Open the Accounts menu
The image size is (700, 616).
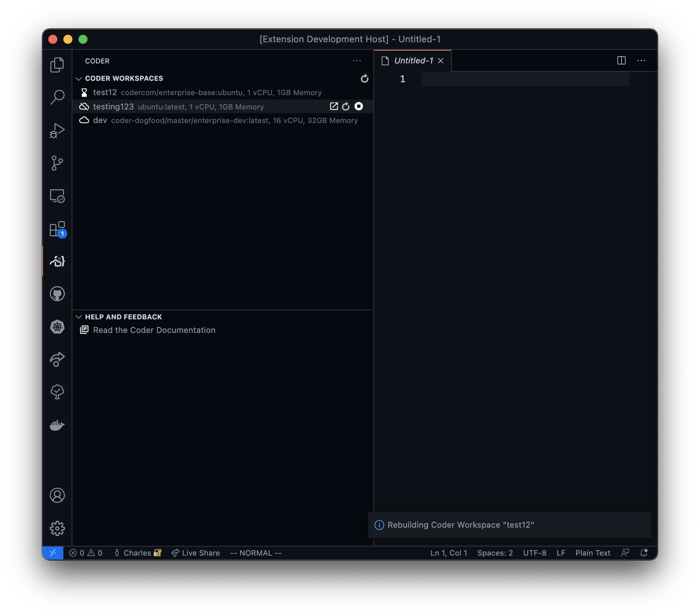click(x=57, y=495)
